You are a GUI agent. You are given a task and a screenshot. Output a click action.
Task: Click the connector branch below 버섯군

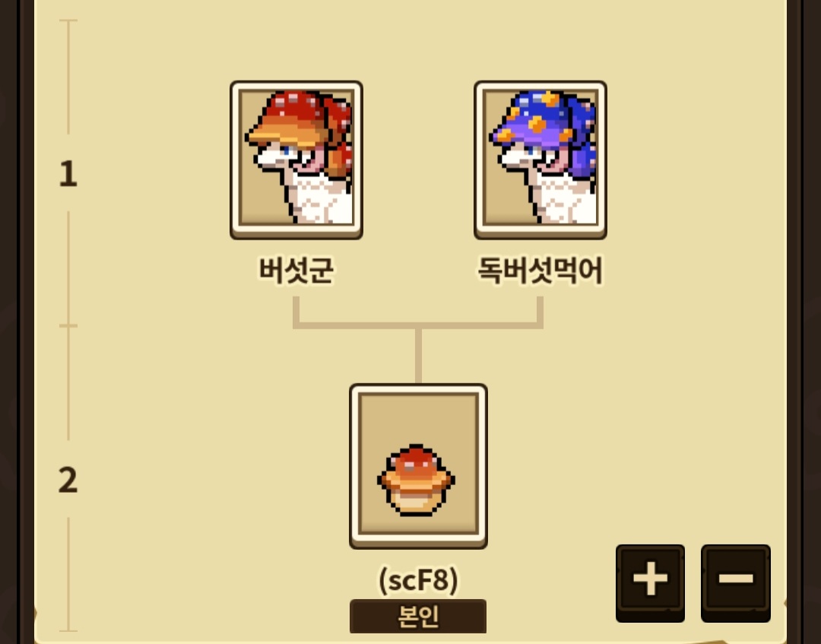point(296,312)
